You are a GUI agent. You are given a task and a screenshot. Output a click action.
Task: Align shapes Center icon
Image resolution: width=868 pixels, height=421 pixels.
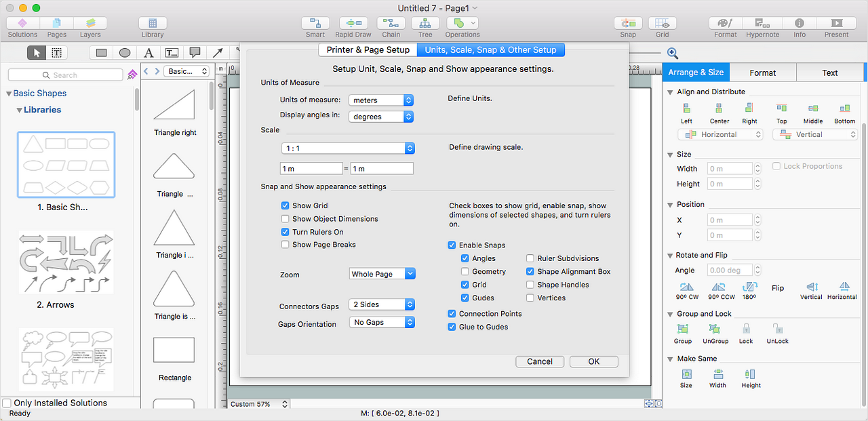(719, 108)
